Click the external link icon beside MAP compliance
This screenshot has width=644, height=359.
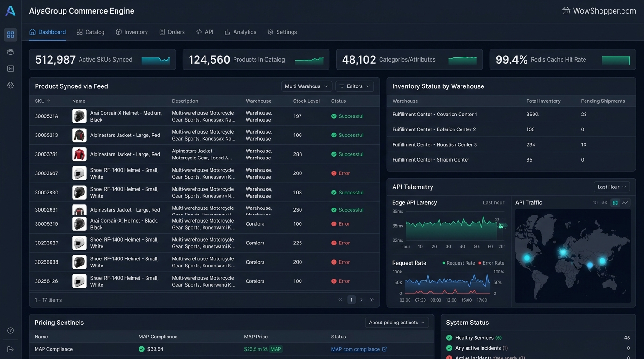(384, 349)
